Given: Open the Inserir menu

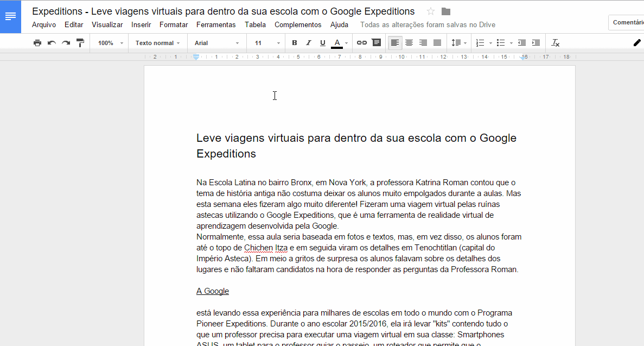Looking at the screenshot, I should pyautogui.click(x=141, y=24).
